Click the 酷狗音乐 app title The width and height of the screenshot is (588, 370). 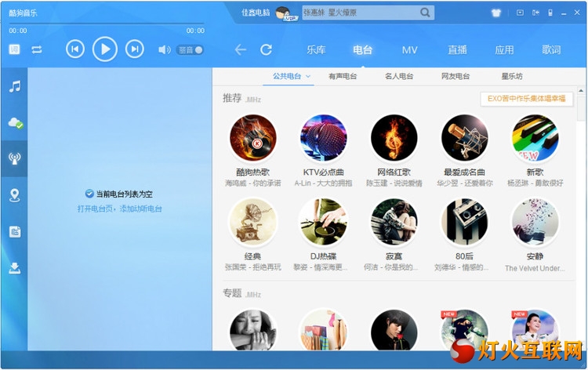point(23,13)
